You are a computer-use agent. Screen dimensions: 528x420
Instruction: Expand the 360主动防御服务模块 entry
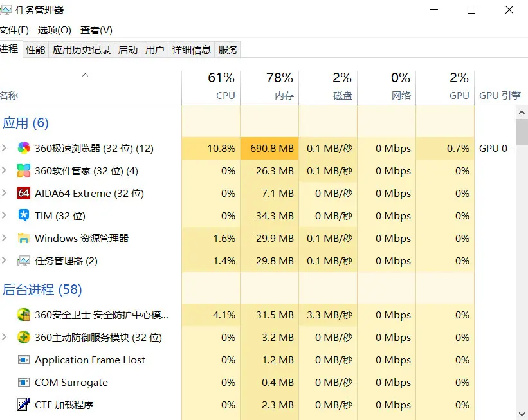[4, 337]
